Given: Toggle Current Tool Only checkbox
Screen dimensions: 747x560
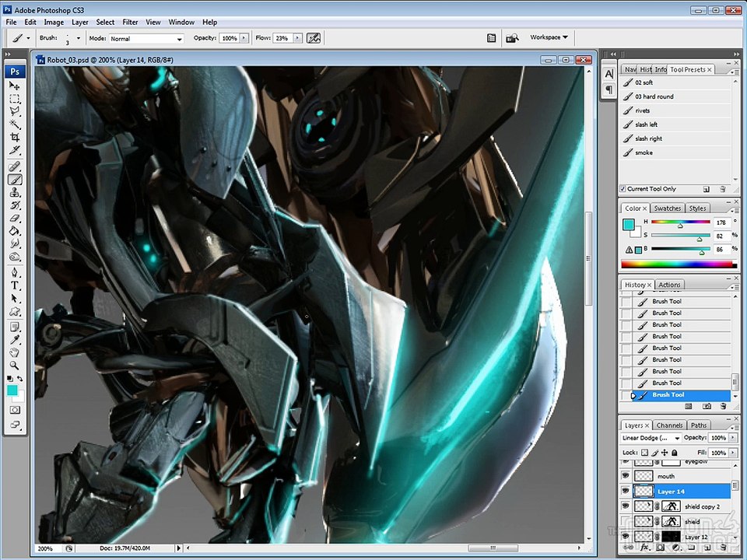Looking at the screenshot, I should [622, 188].
